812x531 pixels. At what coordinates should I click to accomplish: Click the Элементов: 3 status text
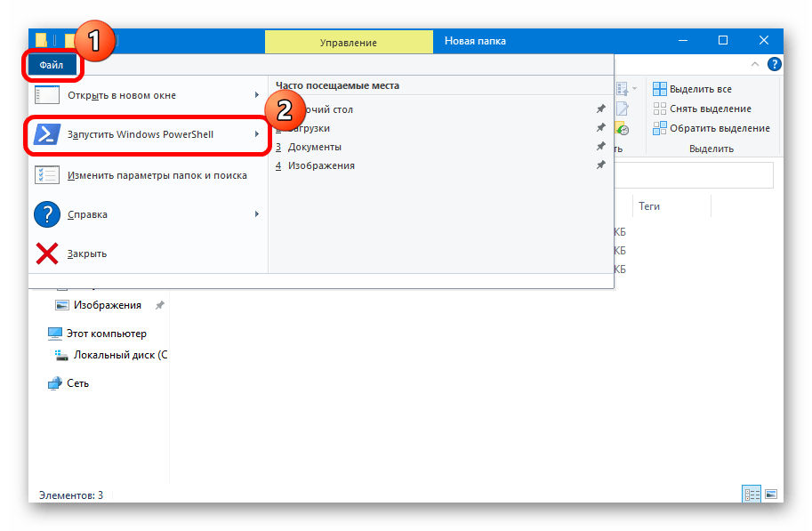coord(71,495)
